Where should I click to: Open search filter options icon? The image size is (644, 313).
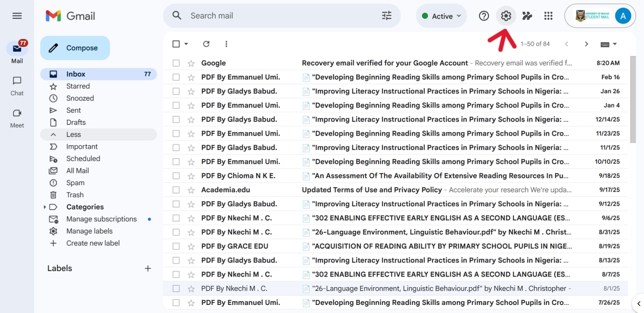click(386, 16)
